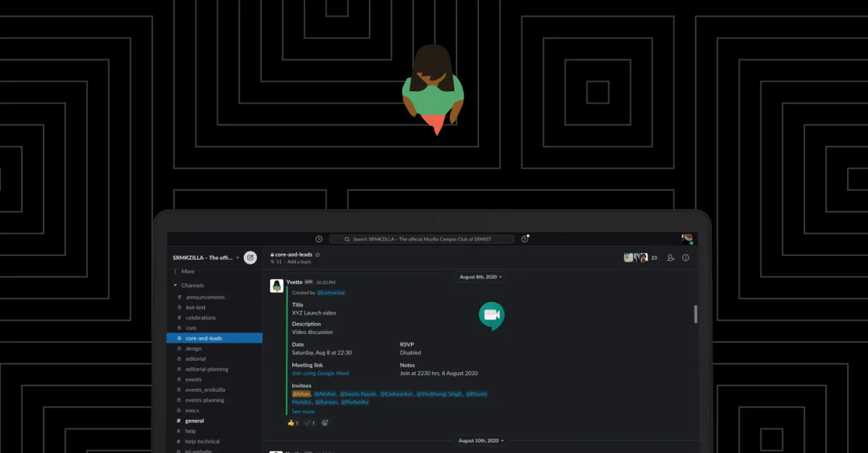Click the @Purbasha mention
The image size is (868, 453).
tap(355, 402)
